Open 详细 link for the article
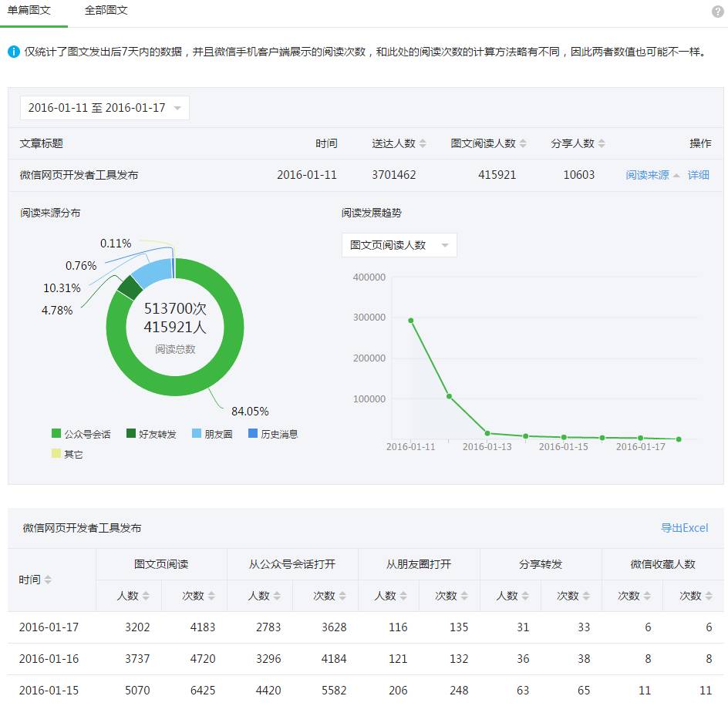The width and height of the screenshot is (728, 706). (698, 175)
